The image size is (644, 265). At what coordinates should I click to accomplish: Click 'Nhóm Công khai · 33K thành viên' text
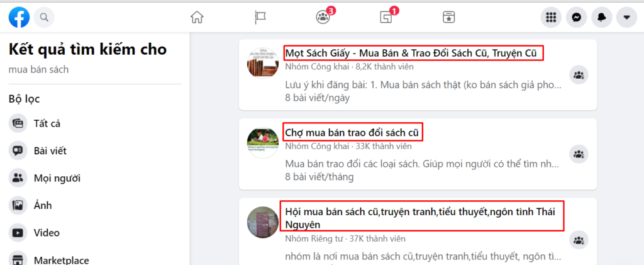(348, 146)
